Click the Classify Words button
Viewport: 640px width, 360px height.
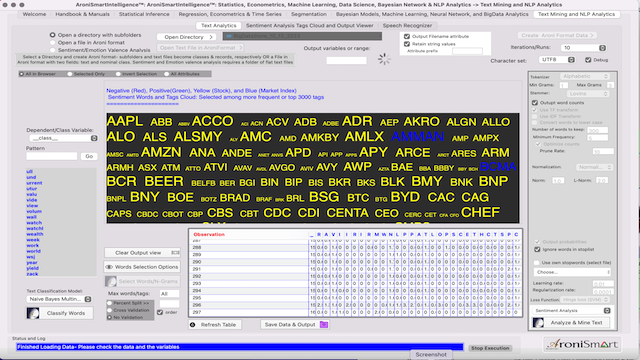coord(60,313)
